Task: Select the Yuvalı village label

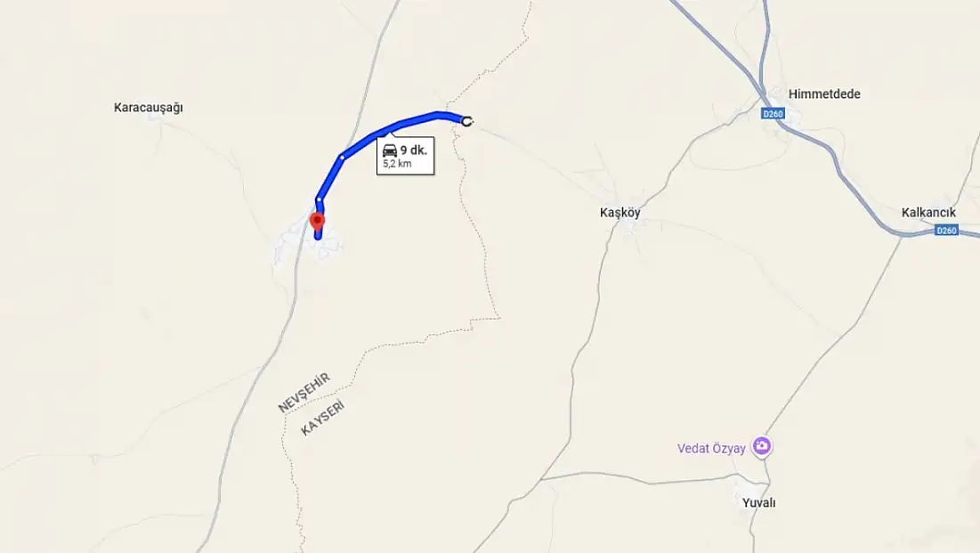Action: [758, 503]
